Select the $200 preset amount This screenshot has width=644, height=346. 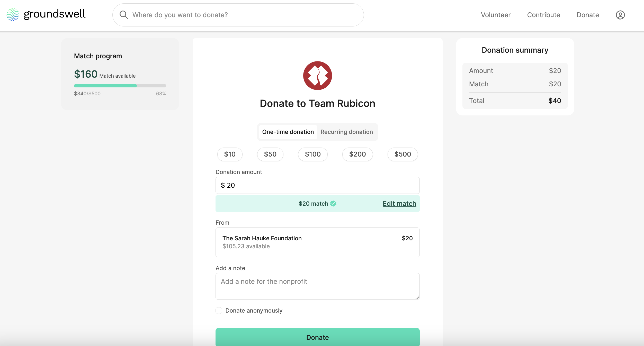[357, 154]
